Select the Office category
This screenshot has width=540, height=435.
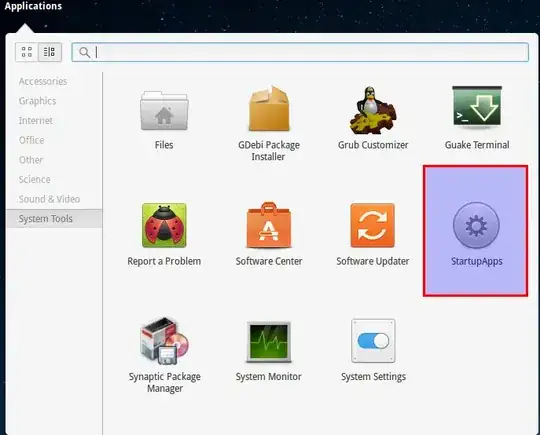click(x=31, y=140)
